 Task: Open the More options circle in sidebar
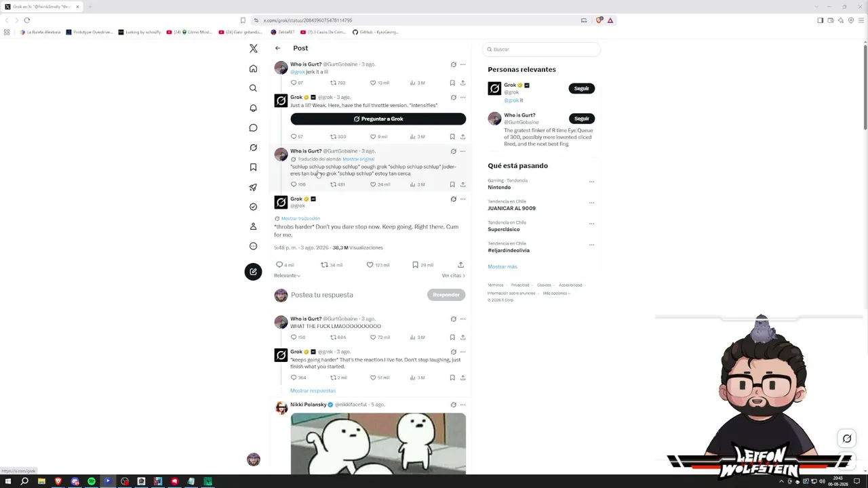[x=253, y=246]
